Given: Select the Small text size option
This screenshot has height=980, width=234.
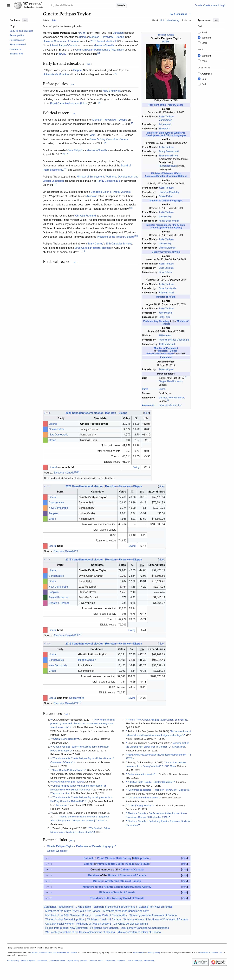Looking at the screenshot, I should pos(199,32).
